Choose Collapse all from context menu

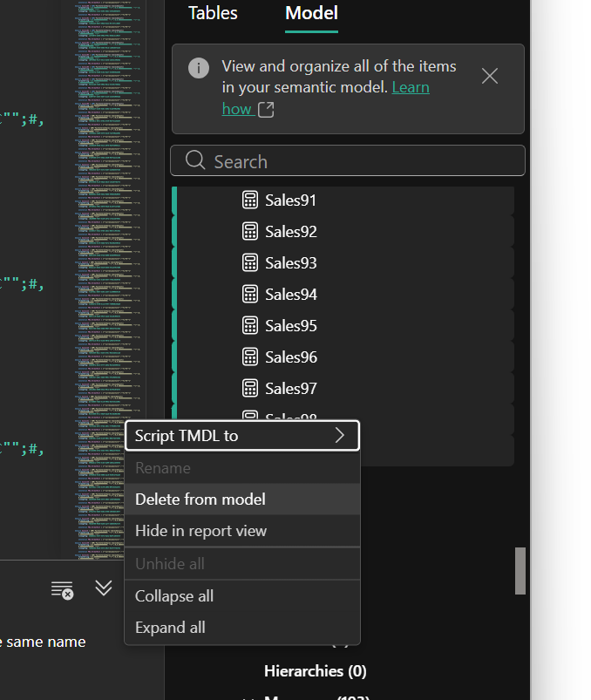(x=174, y=596)
